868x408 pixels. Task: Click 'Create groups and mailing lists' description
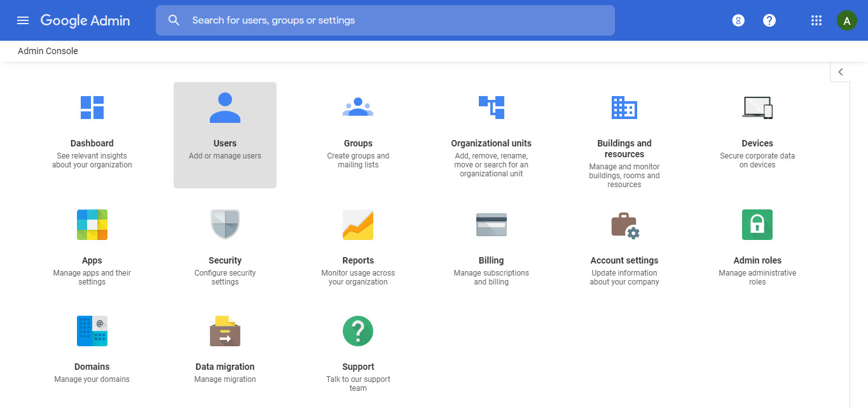coord(358,160)
